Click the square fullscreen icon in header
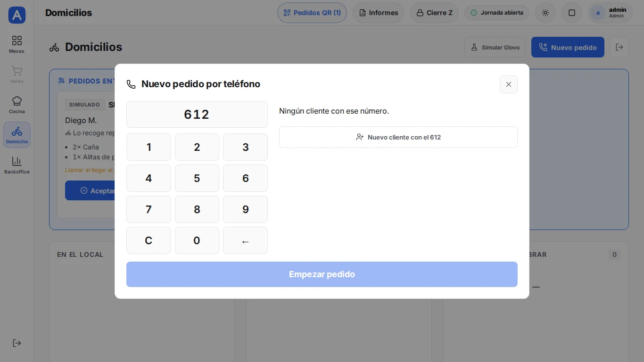 coord(572,13)
